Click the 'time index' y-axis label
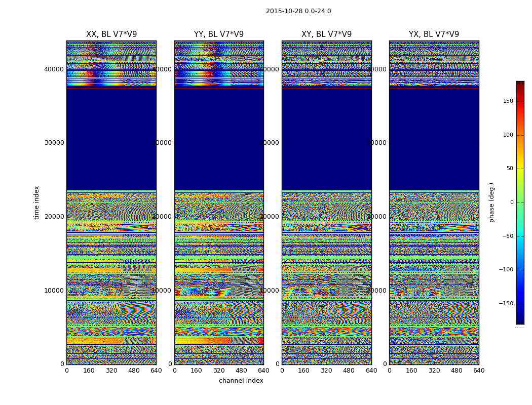 coord(36,202)
